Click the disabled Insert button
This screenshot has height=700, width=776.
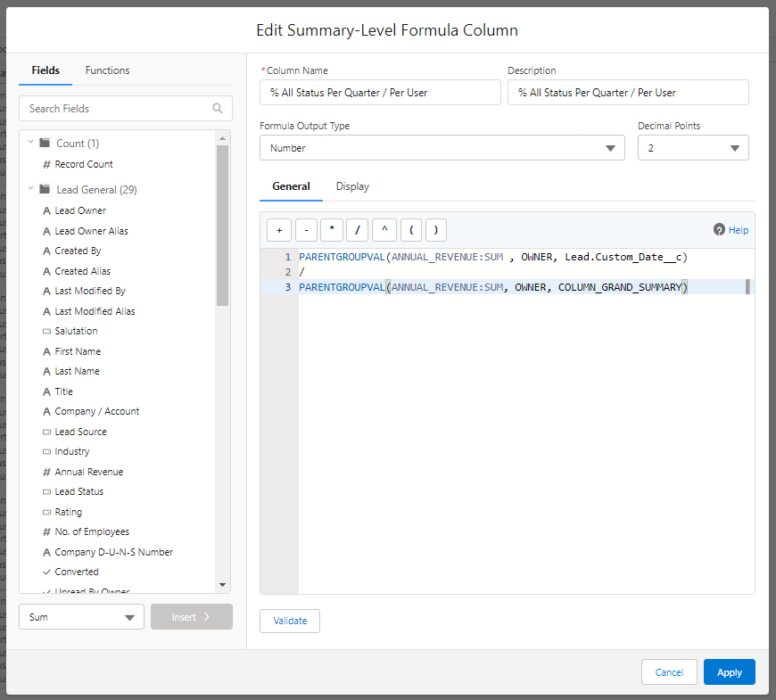(192, 617)
